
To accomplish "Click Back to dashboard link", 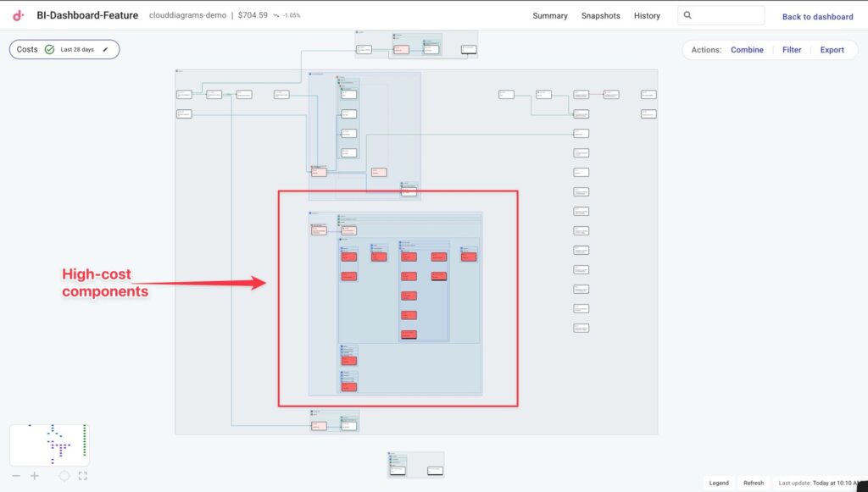I will 817,17.
